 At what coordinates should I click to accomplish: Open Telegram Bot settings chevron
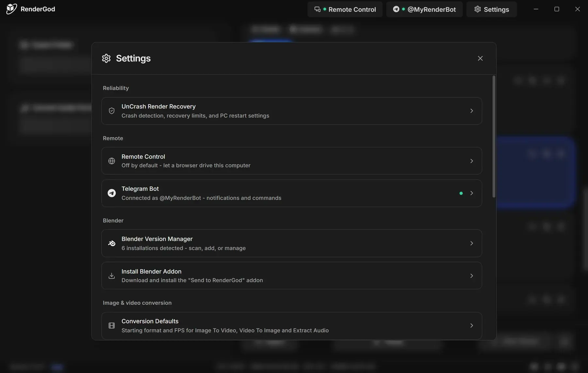tap(472, 193)
